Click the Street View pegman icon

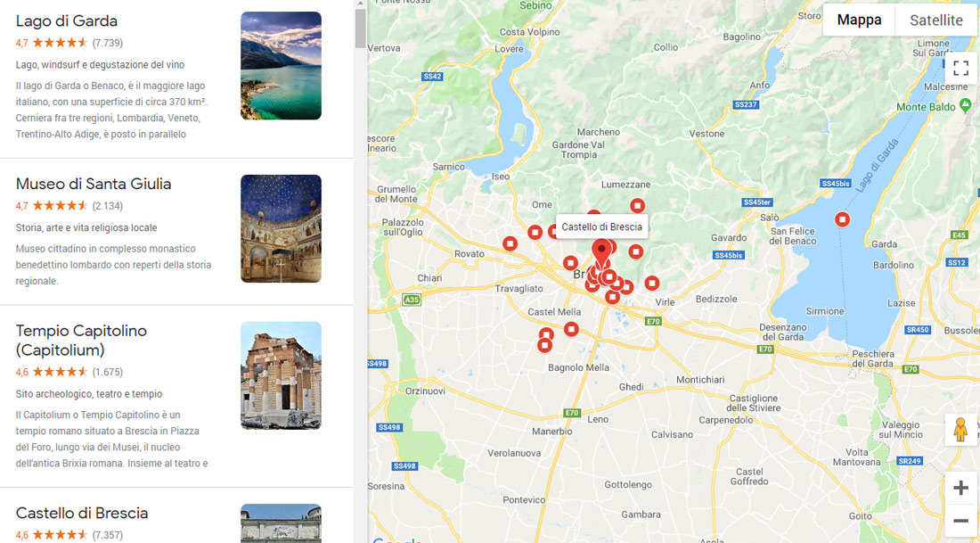tap(960, 430)
